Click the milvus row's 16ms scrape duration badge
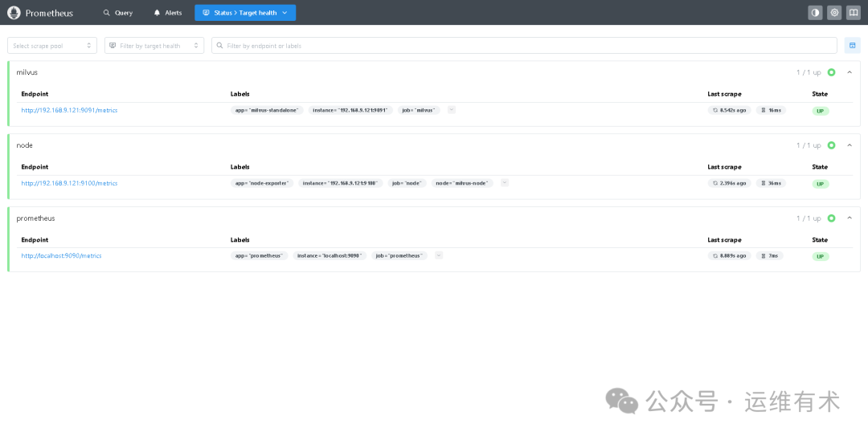The height and width of the screenshot is (436, 868). click(x=771, y=110)
